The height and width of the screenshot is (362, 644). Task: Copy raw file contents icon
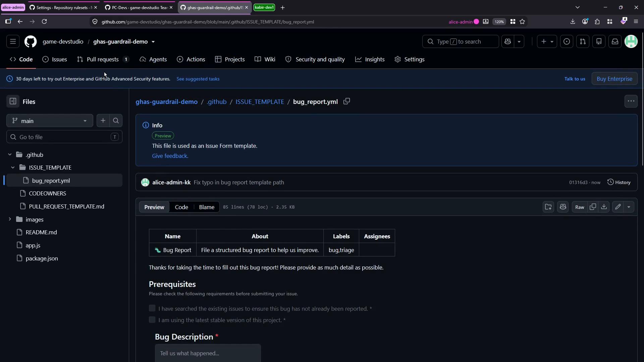(593, 207)
